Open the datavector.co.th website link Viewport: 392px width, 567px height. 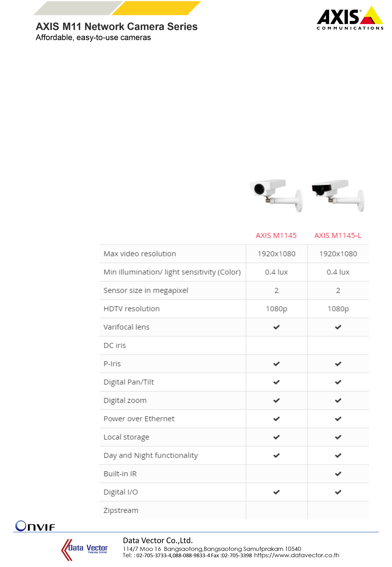[297, 555]
